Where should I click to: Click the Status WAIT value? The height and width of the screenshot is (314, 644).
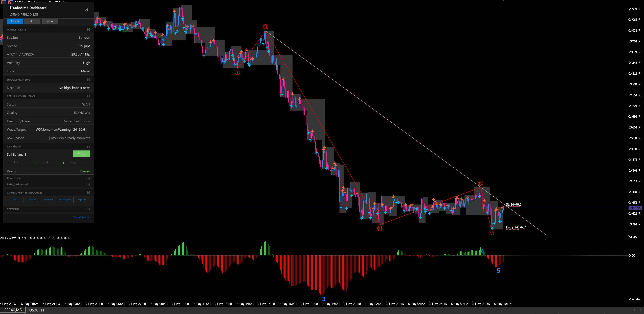tap(86, 104)
